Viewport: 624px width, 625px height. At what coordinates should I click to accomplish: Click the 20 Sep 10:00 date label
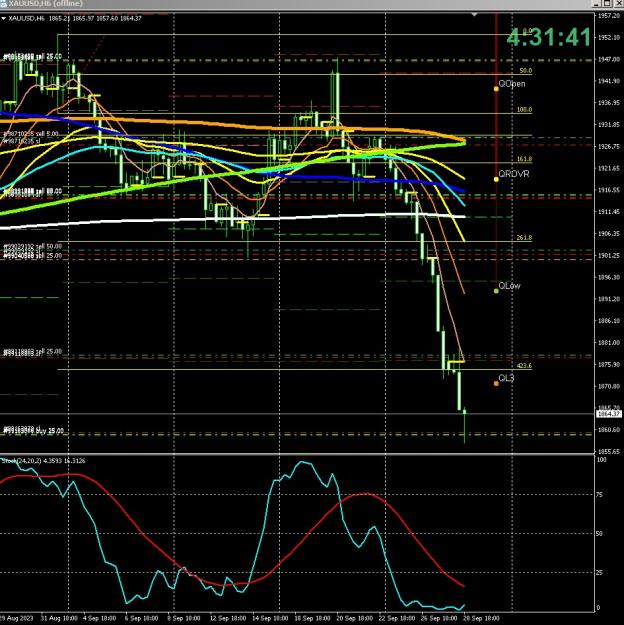click(355, 618)
